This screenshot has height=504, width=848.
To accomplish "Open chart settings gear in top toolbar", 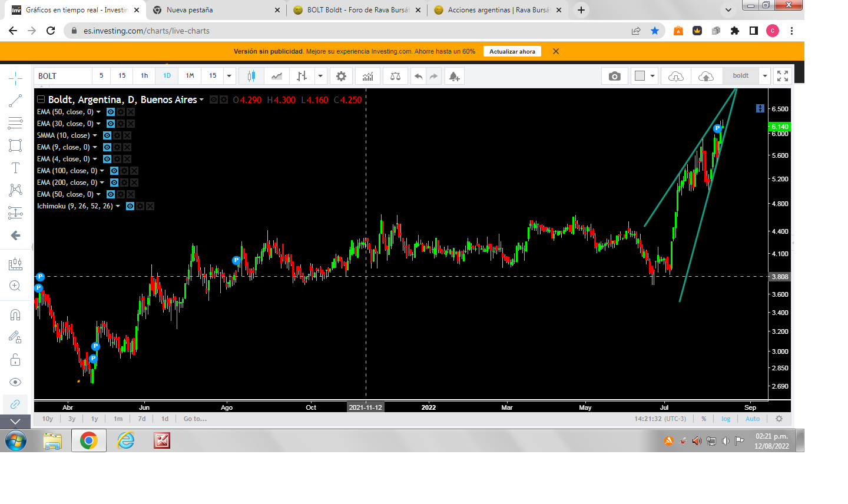I will tap(341, 76).
